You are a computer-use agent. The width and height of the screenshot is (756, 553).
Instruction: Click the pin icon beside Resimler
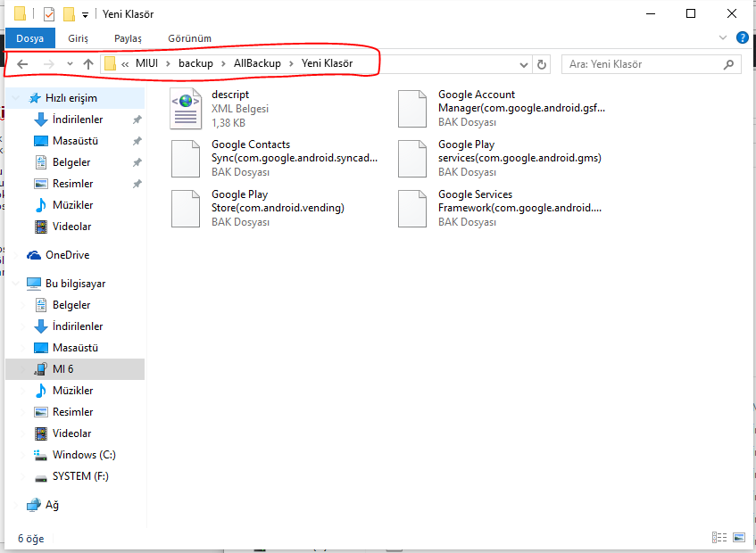pyautogui.click(x=137, y=184)
